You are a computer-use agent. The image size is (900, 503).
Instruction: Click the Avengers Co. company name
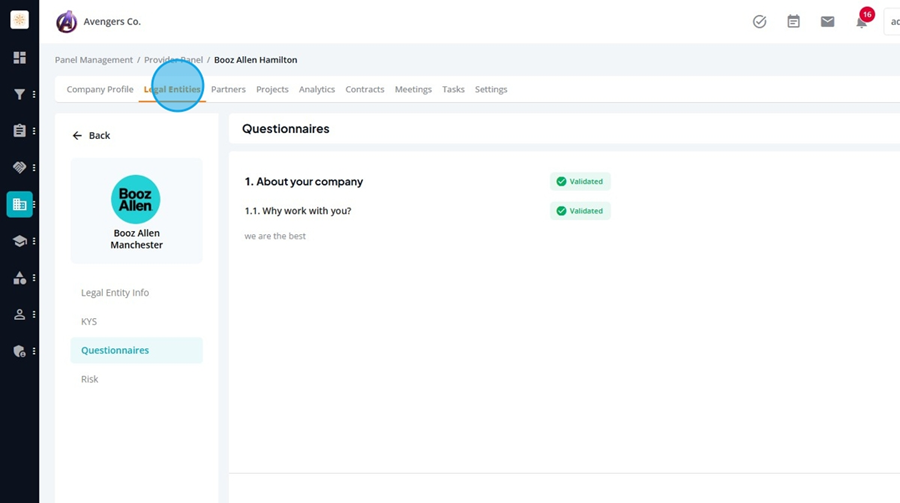tap(112, 21)
